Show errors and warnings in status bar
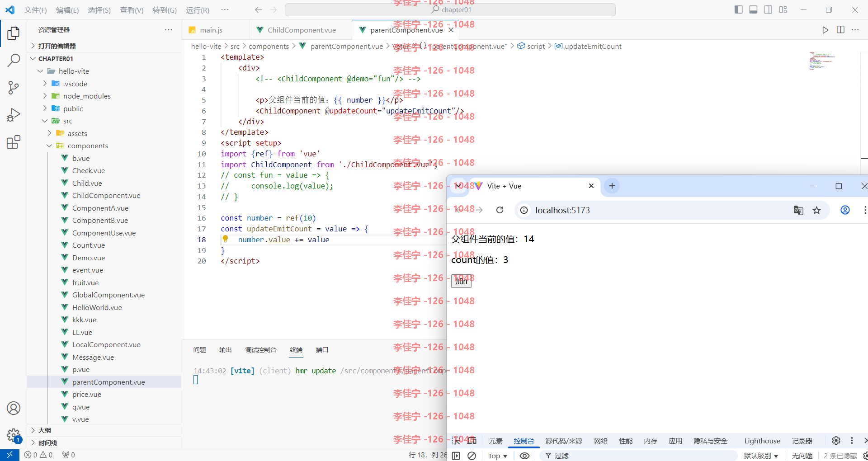868x461 pixels. [38, 455]
